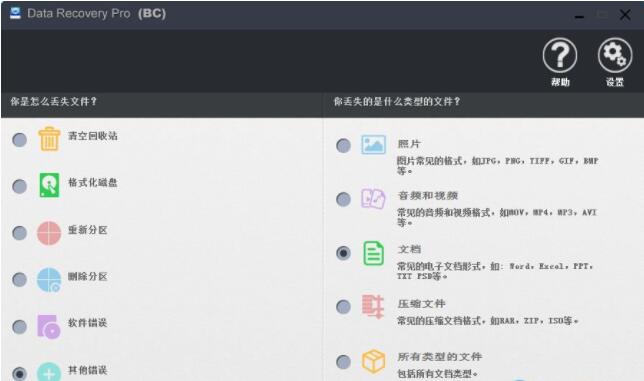The width and height of the screenshot is (644, 381).
Task: Click the description listing Word, Excel, PPT
Action: 495,271
